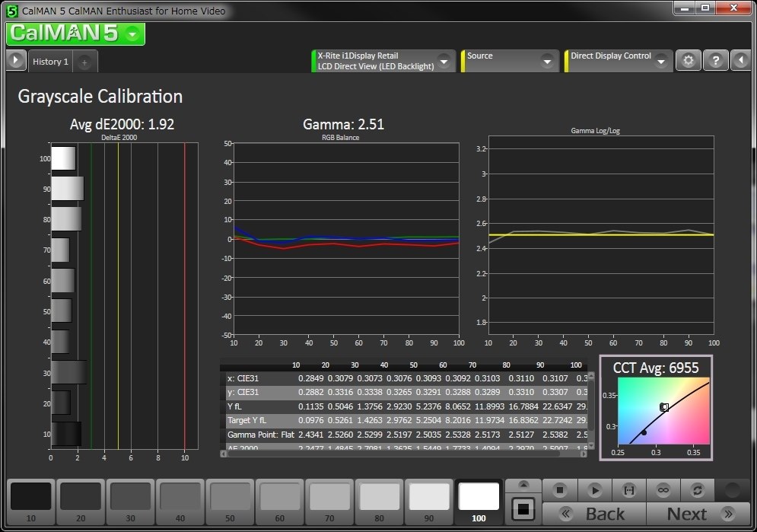Screen dimensions: 757x532
Task: Open the Direct Display Control dropdown
Action: [660, 61]
